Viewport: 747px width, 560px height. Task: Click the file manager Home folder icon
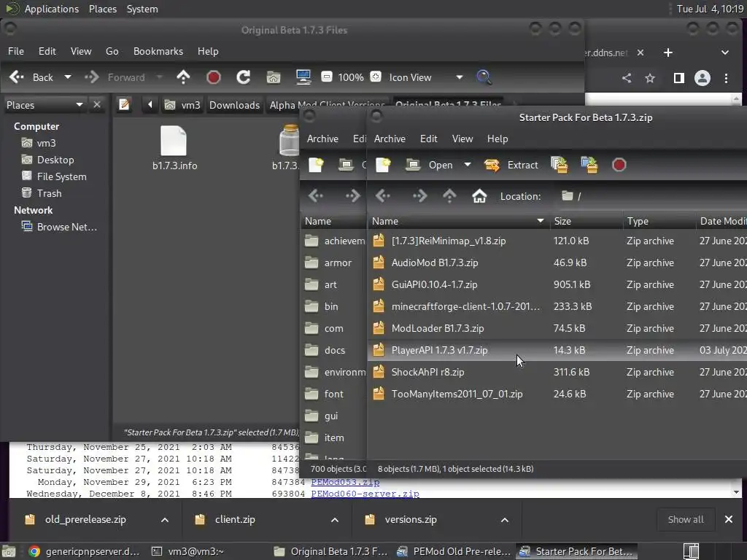[274, 77]
